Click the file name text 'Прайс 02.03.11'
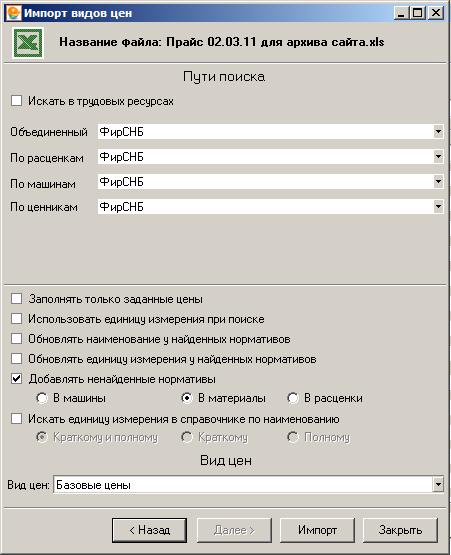The image size is (451, 555). click(211, 42)
